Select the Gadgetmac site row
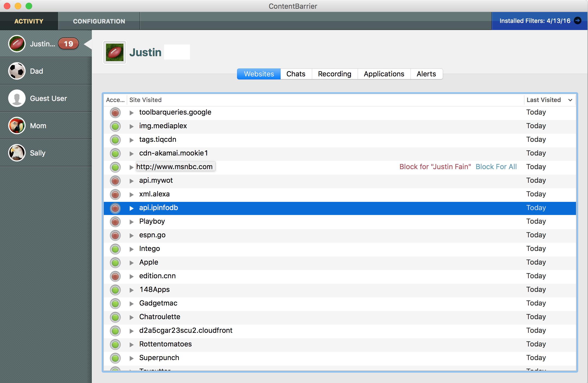Image resolution: width=588 pixels, height=383 pixels. [340, 303]
